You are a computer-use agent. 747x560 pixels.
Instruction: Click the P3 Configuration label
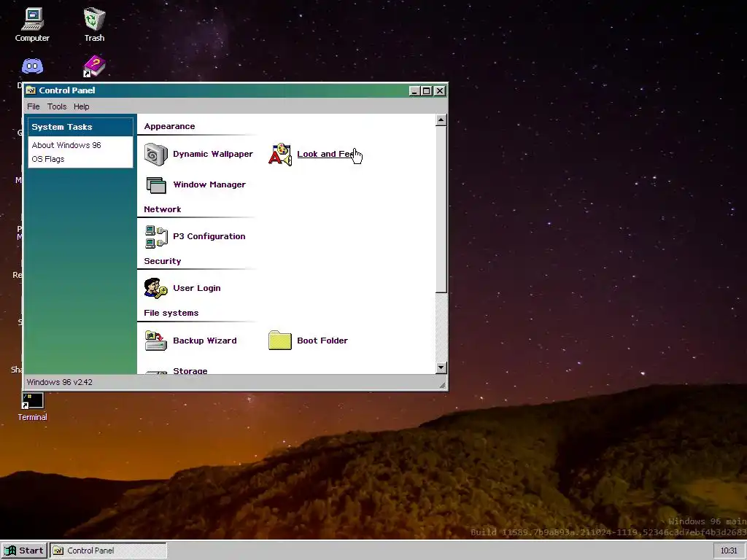coord(209,236)
